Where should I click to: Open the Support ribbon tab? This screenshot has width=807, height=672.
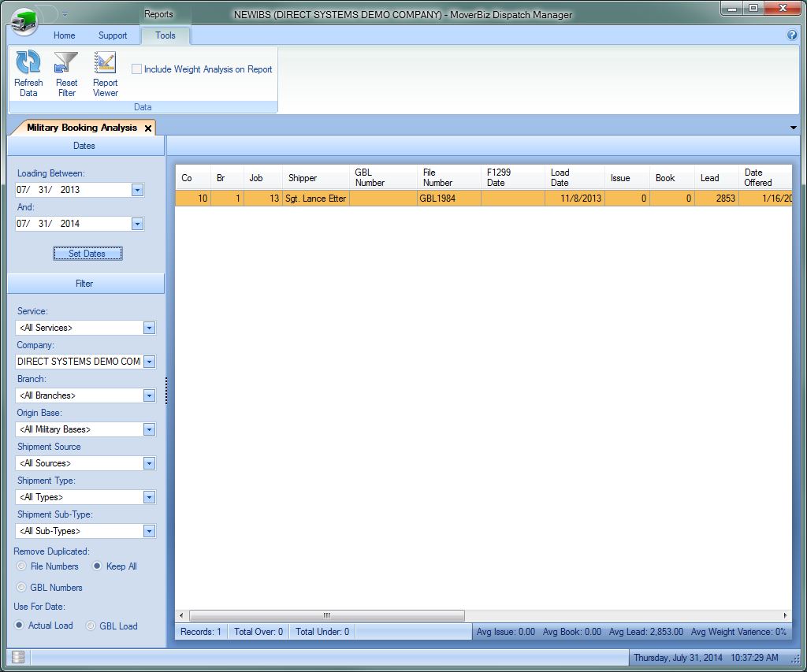[x=113, y=35]
